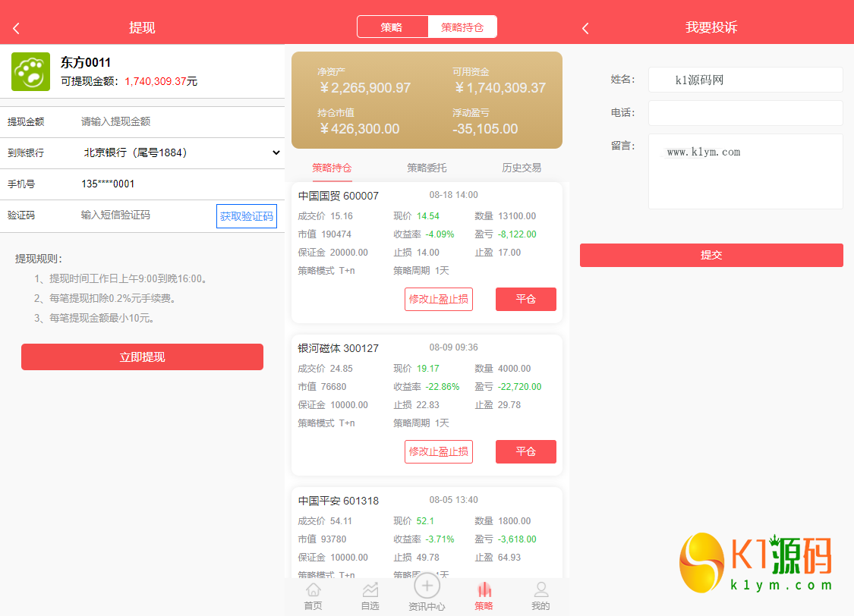854x616 pixels.
Task: Click the empty 电话 input field
Action: (x=745, y=113)
